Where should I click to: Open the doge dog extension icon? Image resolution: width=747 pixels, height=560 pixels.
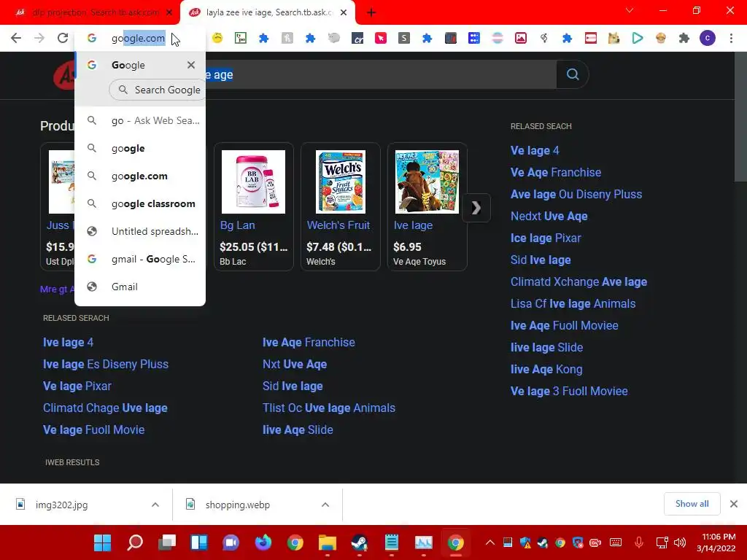614,38
